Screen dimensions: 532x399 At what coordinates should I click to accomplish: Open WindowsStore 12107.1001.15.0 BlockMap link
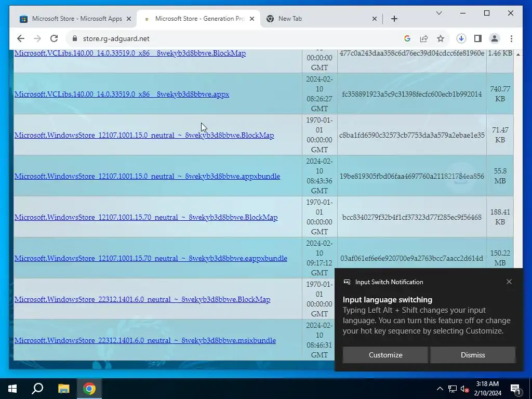pos(144,135)
